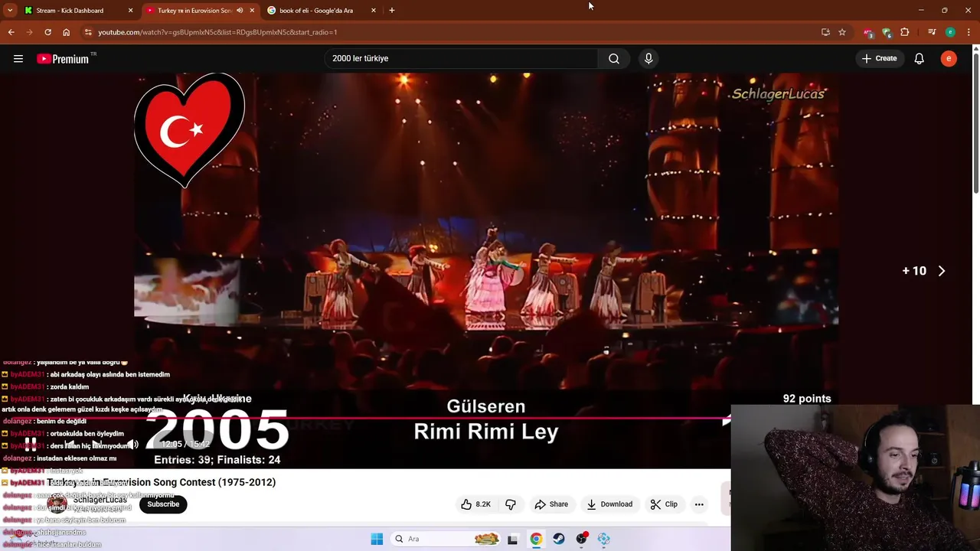Click the Clip button
The width and height of the screenshot is (980, 551).
click(x=664, y=504)
